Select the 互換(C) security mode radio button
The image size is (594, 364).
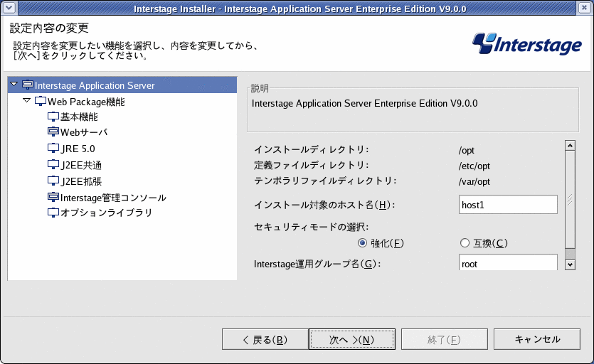click(465, 243)
